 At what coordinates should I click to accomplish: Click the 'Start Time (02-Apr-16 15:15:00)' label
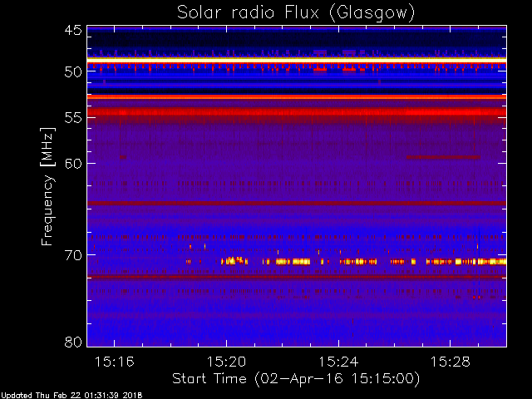[x=296, y=379]
